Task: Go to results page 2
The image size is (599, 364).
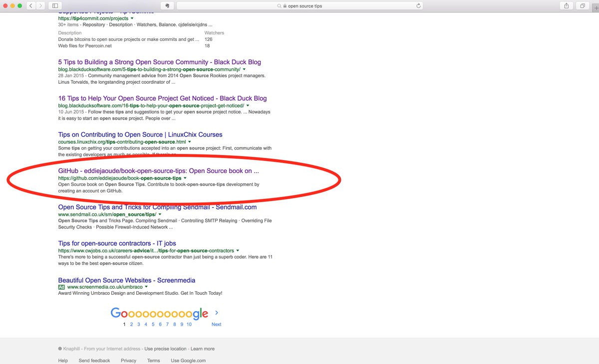Action: [x=132, y=324]
